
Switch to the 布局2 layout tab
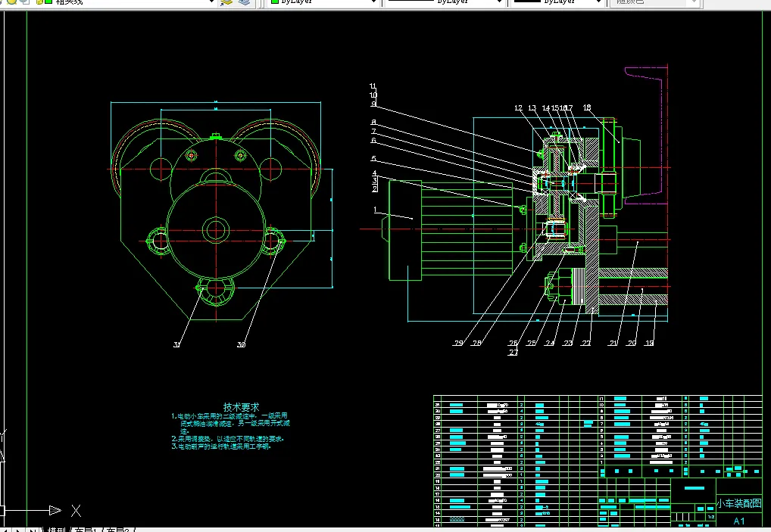tap(118, 530)
